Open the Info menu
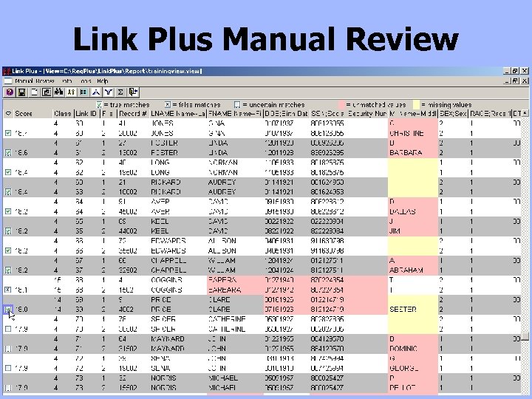 67,81
